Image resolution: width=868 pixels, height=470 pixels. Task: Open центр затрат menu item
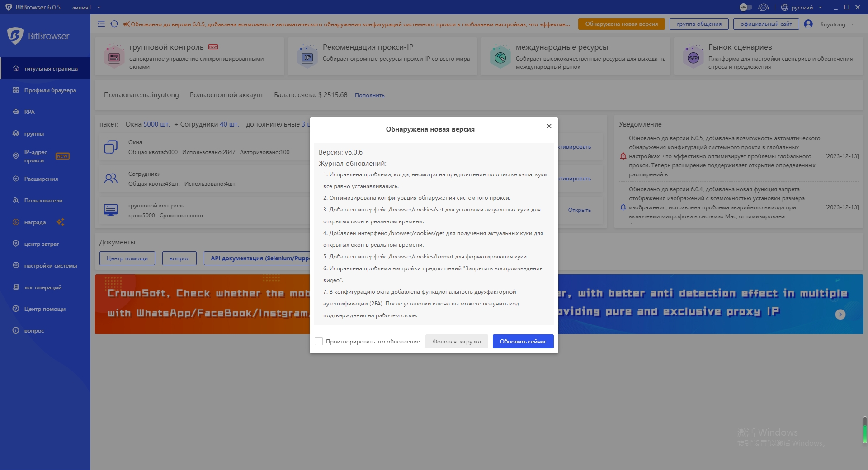click(45, 244)
